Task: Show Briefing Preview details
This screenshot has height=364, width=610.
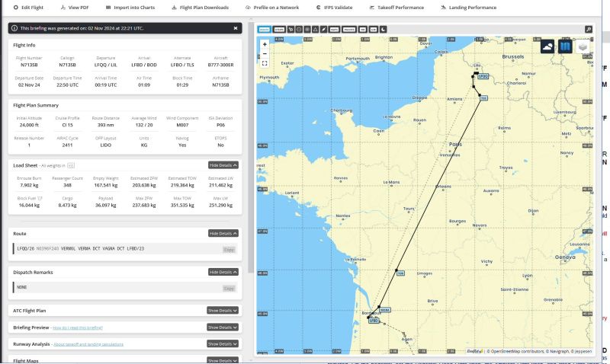Action: point(222,327)
